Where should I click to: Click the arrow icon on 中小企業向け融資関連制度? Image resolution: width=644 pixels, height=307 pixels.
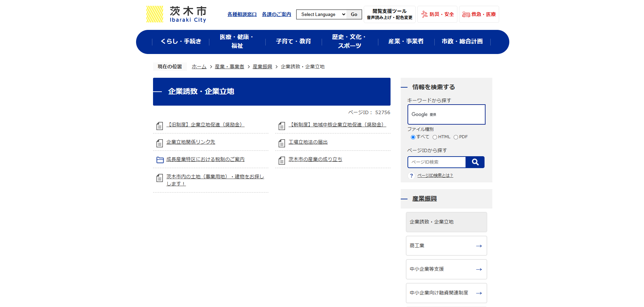479,293
